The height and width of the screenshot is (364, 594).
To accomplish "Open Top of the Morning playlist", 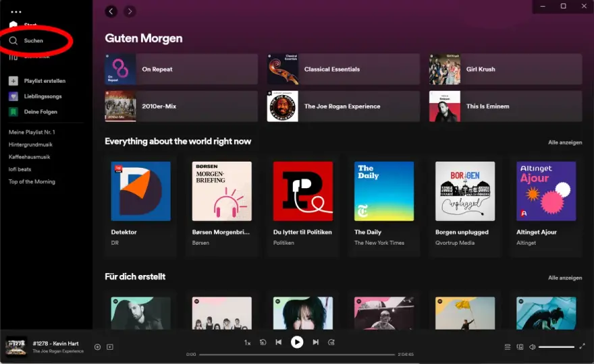I will (x=32, y=181).
